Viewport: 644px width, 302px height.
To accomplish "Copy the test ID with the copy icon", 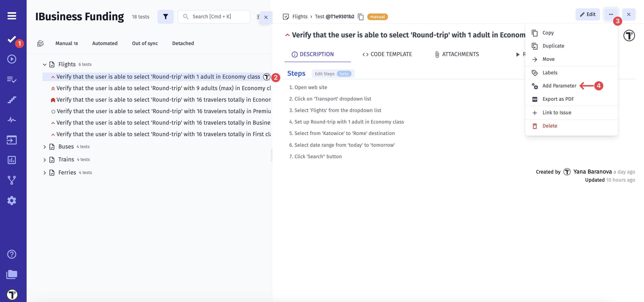I will coord(361,17).
